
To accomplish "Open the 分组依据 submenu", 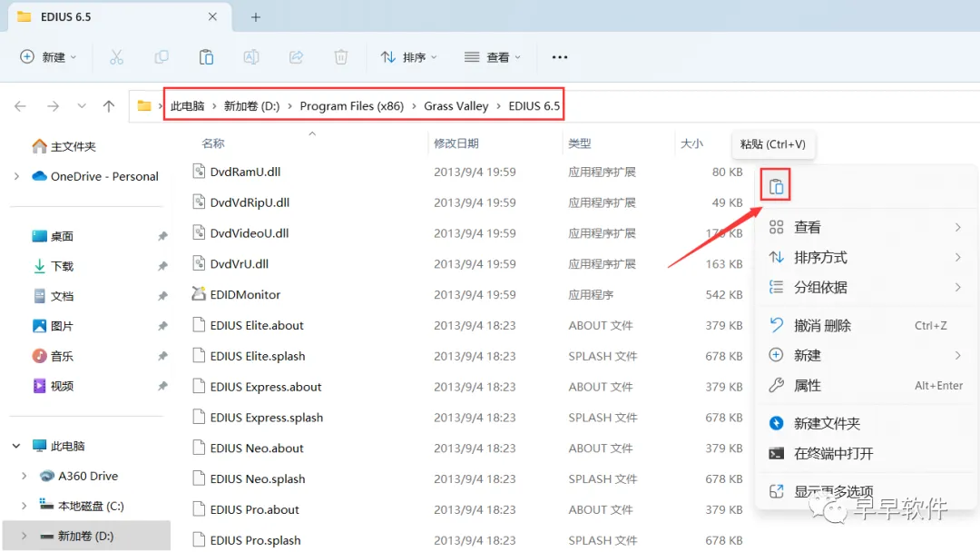I will tap(866, 288).
